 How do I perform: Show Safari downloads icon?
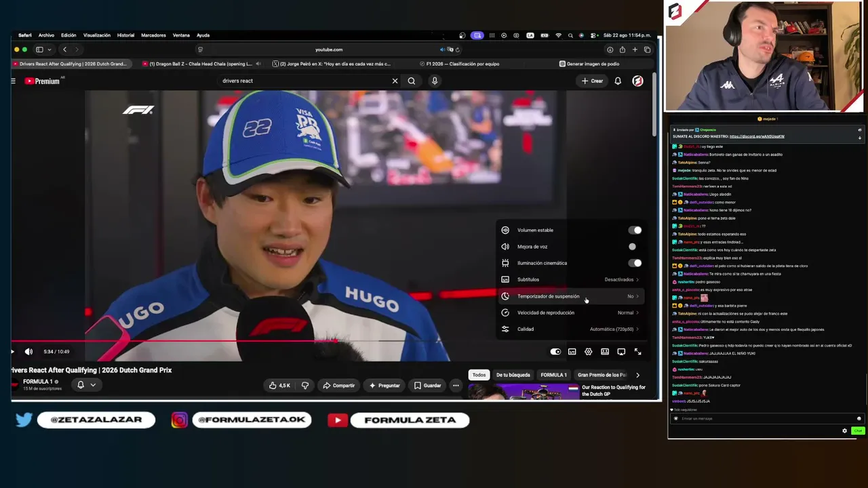pos(610,49)
